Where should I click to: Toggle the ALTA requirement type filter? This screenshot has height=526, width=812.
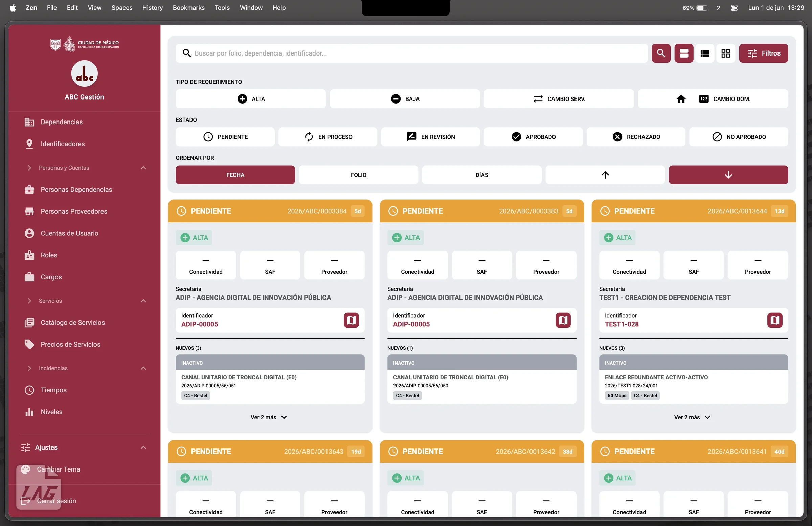(x=250, y=99)
